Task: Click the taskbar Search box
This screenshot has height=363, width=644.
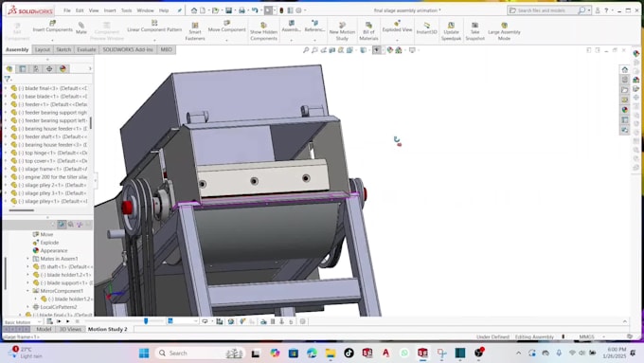Action: click(x=200, y=354)
